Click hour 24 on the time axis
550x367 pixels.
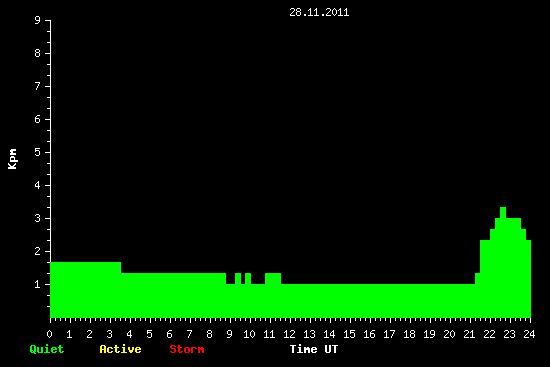click(x=529, y=334)
